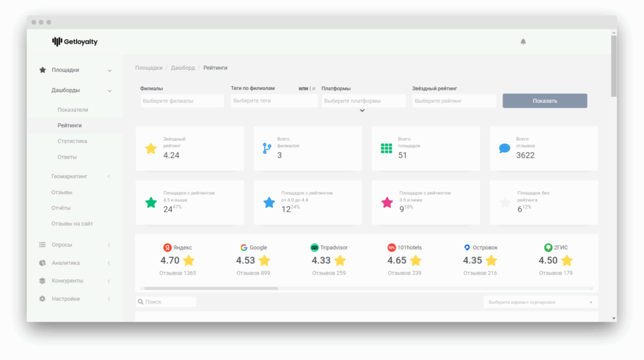Click the notification bell icon
The image size is (644, 360).
pyautogui.click(x=523, y=41)
